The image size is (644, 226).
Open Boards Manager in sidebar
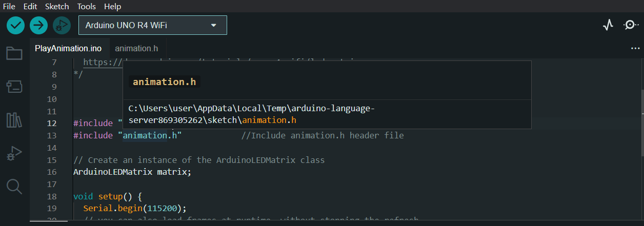[x=14, y=87]
